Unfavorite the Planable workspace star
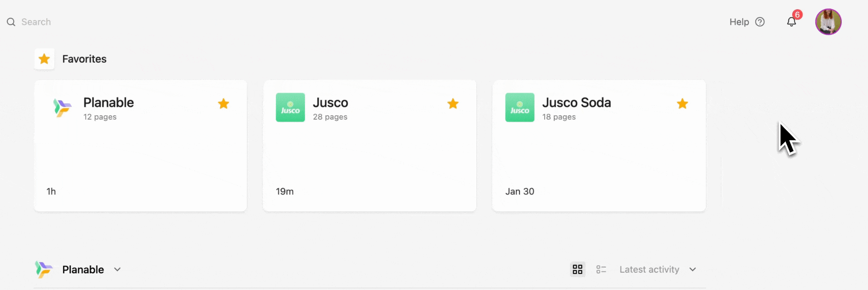 pos(223,104)
